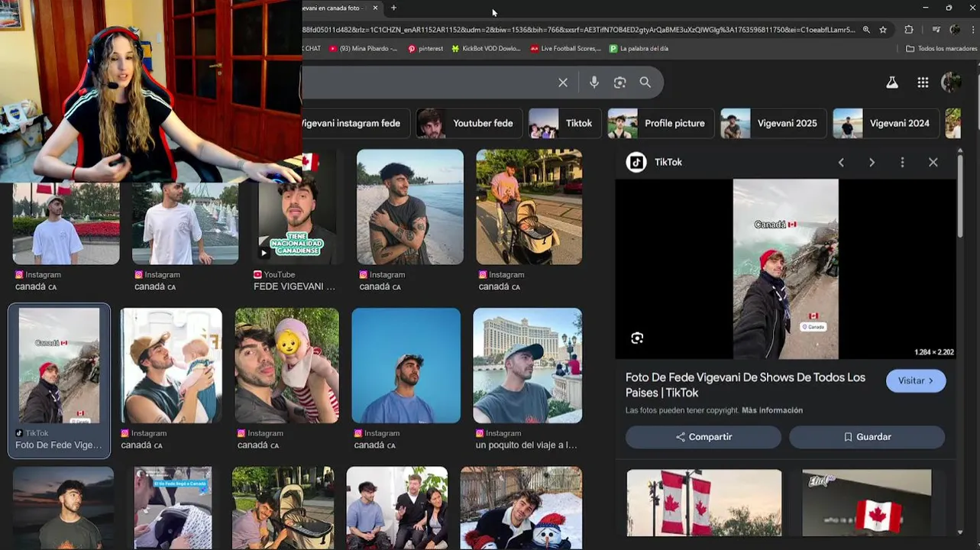Search by image with Google Lens icon

click(x=619, y=82)
